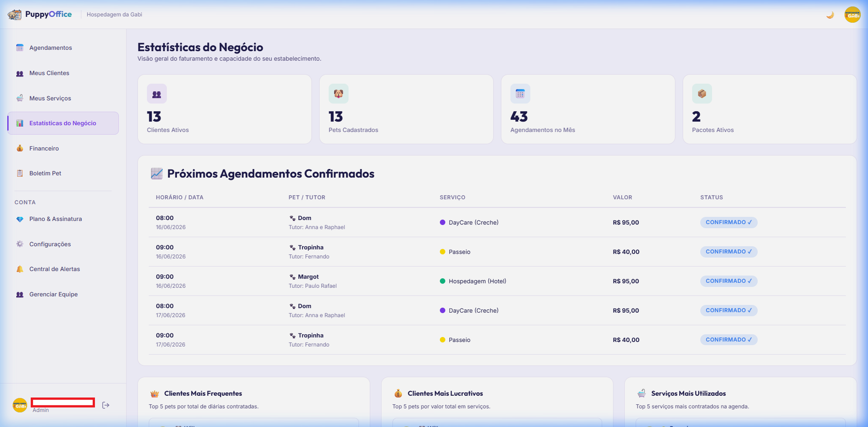Go to Meus Serviços
This screenshot has width=868, height=427.
(63, 98)
